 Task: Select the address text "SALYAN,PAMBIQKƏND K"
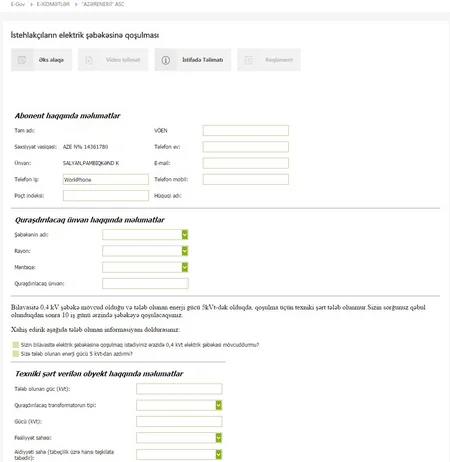click(91, 163)
